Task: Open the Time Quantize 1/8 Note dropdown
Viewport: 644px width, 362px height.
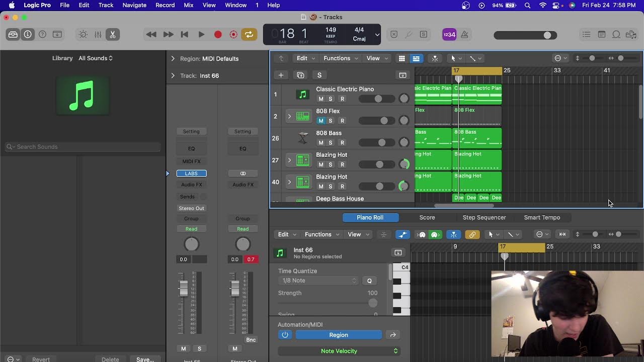Action: pos(317,281)
